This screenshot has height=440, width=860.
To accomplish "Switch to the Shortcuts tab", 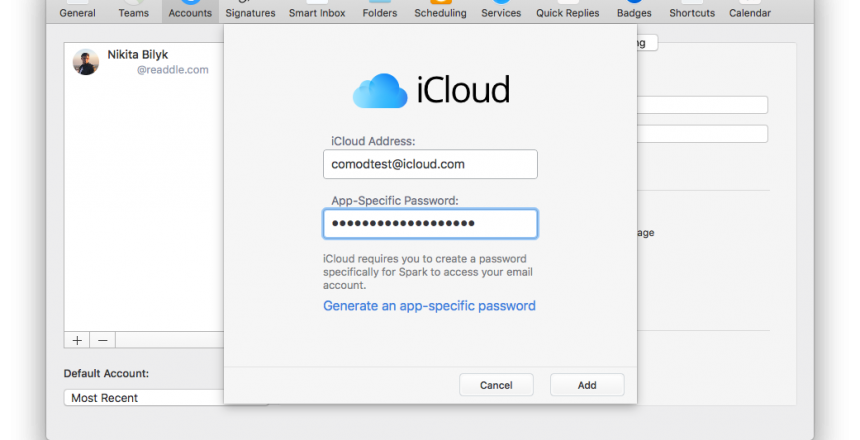I will click(692, 11).
